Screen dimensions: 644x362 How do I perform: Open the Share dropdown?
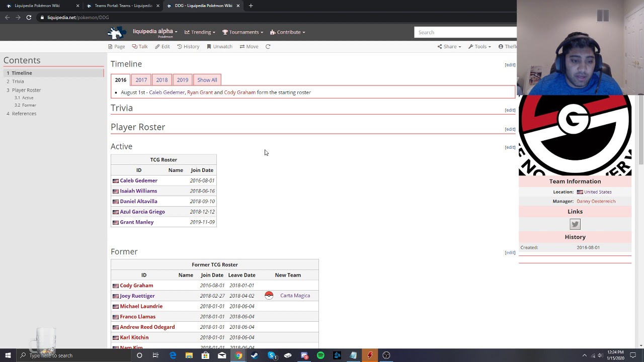coord(449,47)
